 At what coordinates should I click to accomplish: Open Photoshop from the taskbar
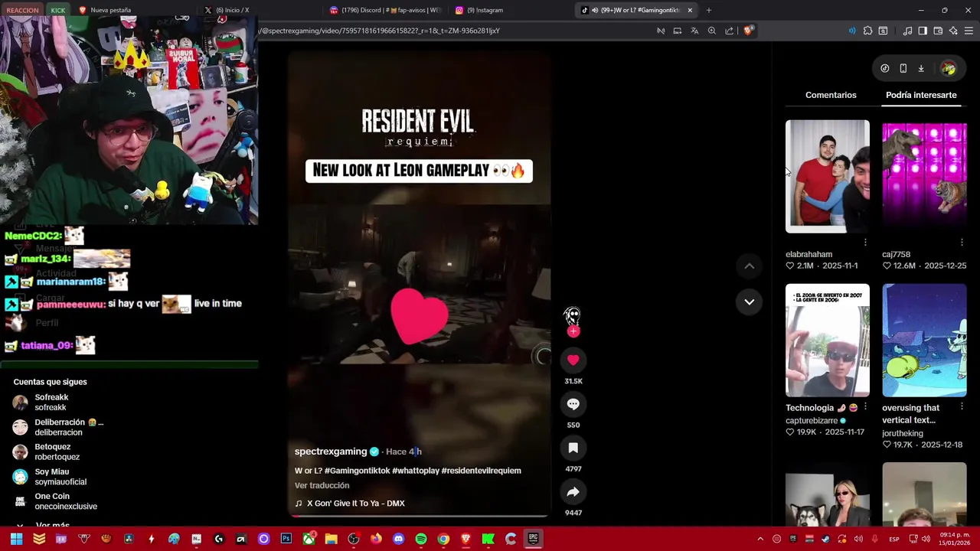point(286,539)
